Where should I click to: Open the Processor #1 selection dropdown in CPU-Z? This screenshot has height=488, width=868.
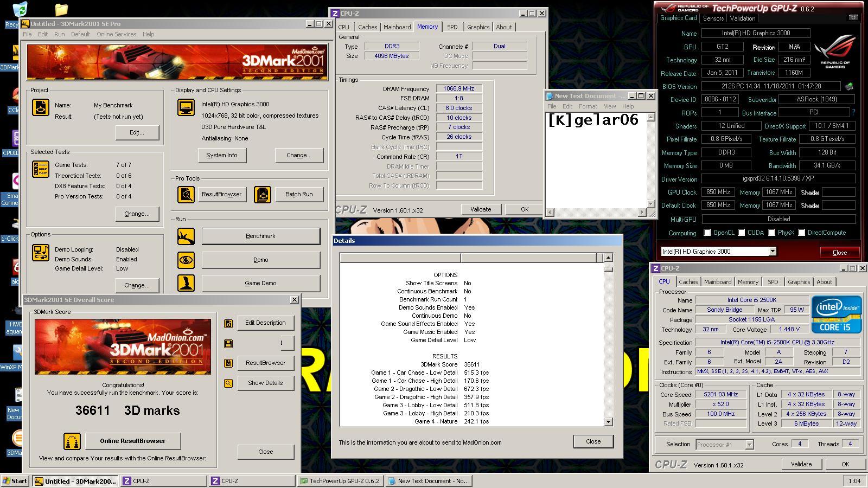click(x=749, y=445)
